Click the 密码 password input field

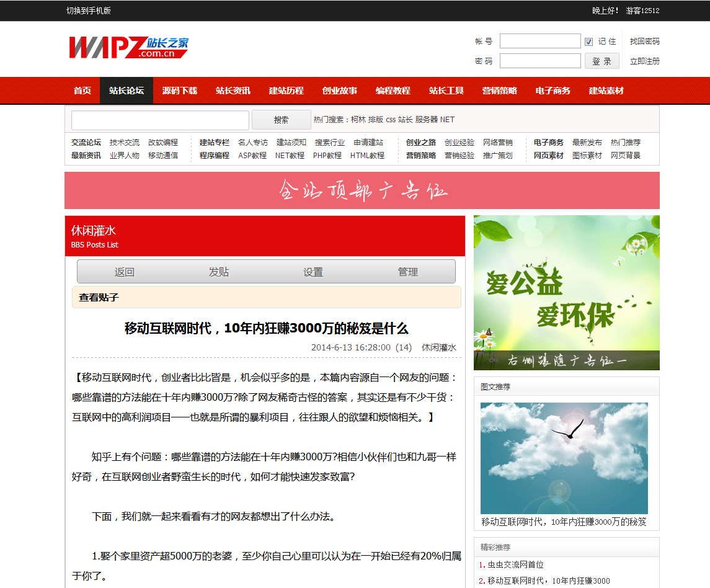click(539, 61)
